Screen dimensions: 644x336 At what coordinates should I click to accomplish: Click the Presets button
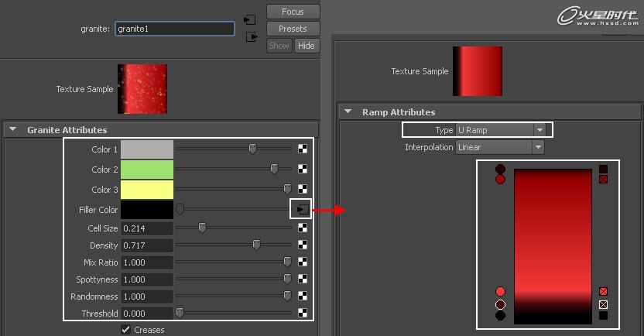tap(293, 29)
